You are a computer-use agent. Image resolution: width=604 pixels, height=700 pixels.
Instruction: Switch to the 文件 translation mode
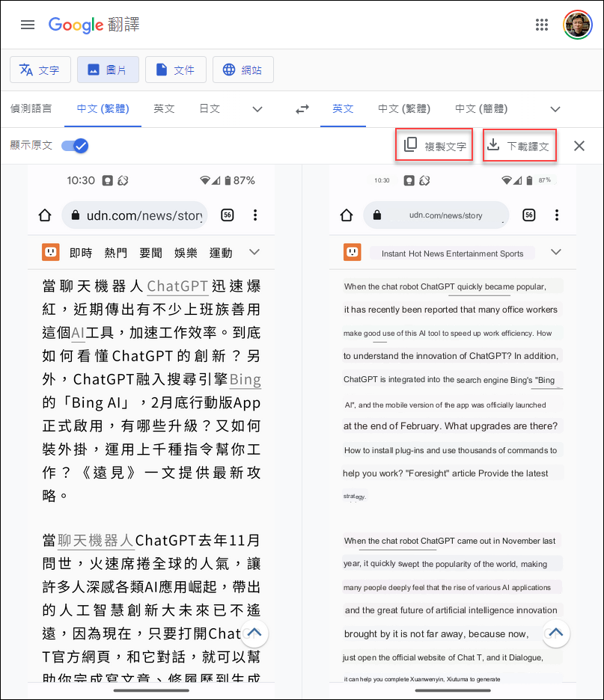176,70
